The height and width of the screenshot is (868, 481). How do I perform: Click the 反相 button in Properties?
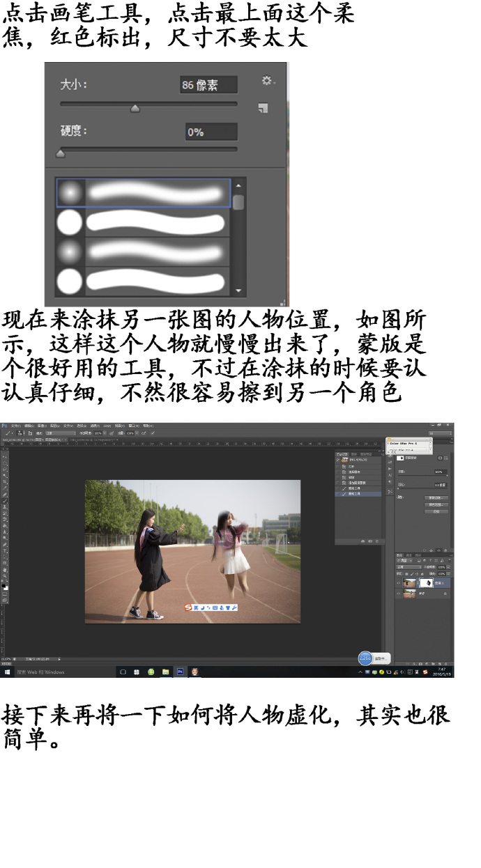point(436,512)
